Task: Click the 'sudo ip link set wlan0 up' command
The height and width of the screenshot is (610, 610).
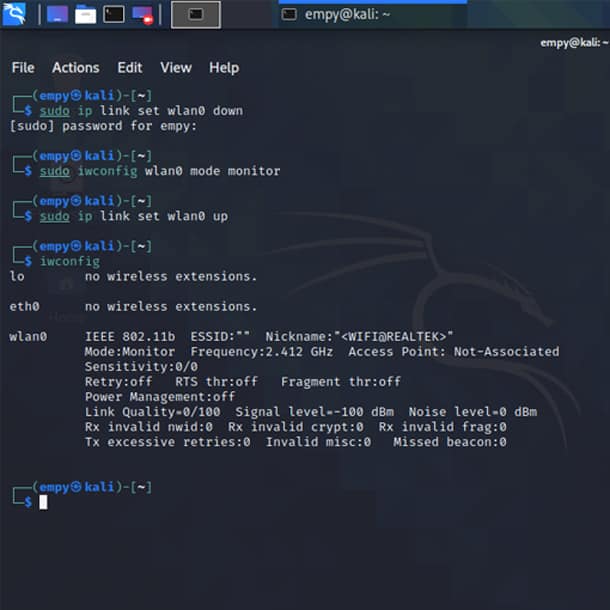Action: point(134,216)
